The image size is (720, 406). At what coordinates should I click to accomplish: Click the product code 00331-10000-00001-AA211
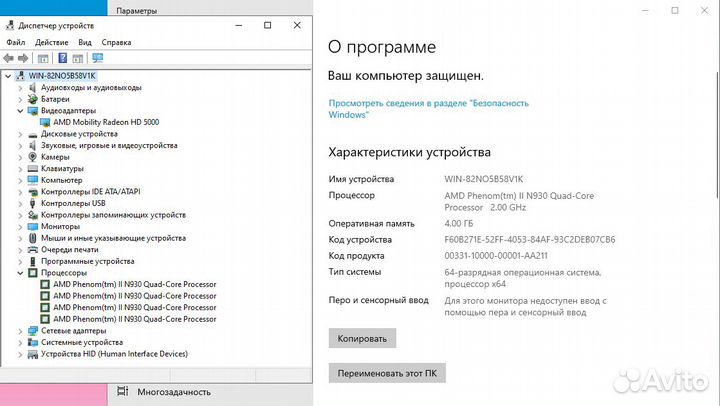495,255
